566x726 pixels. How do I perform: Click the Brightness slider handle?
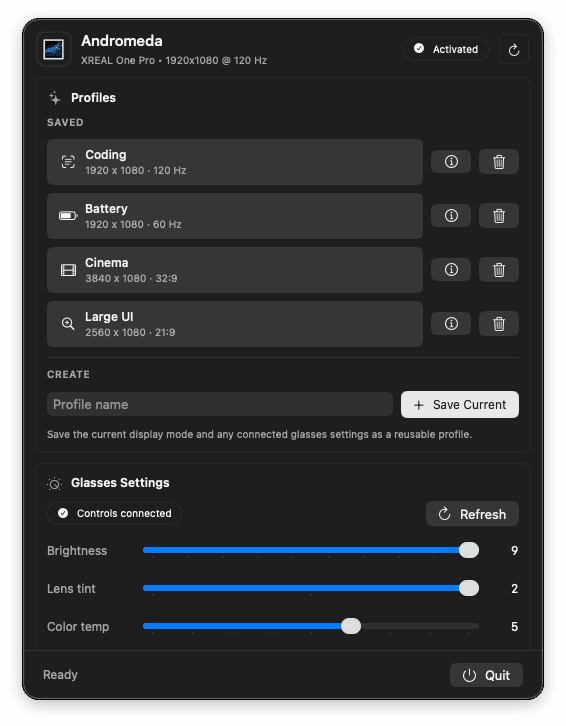469,550
